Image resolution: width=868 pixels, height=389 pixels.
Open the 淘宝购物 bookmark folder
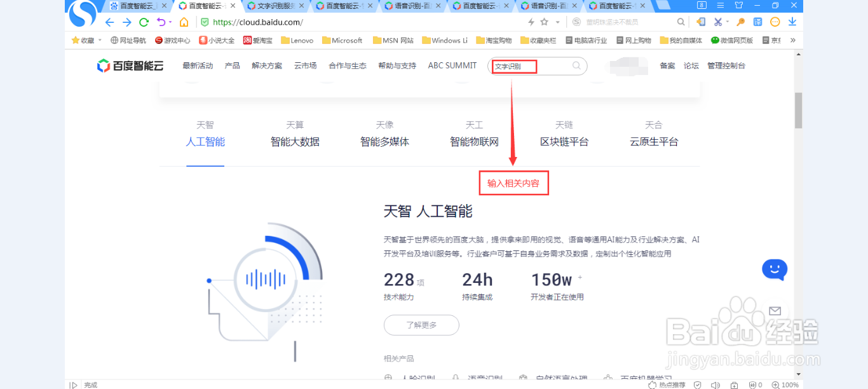tap(494, 40)
